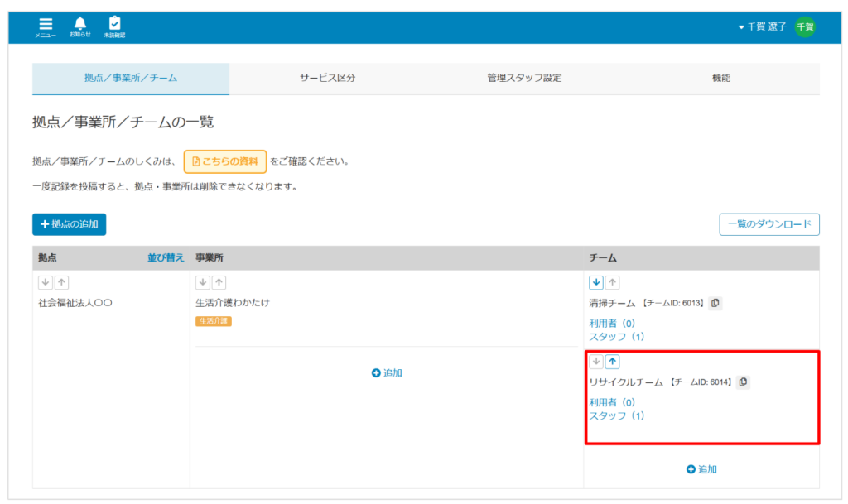The width and height of the screenshot is (848, 504).
Task: Switch to the サービス区分 tab
Action: 328,79
